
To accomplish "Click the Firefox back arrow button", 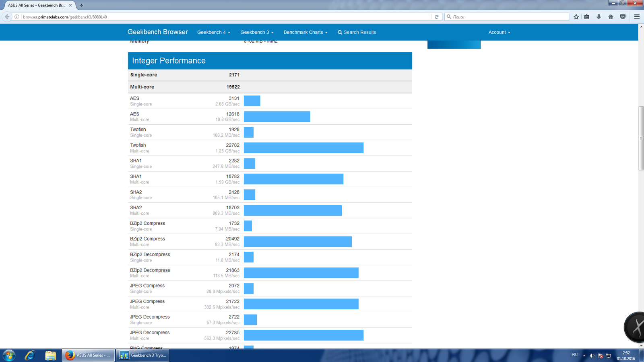I will point(7,16).
